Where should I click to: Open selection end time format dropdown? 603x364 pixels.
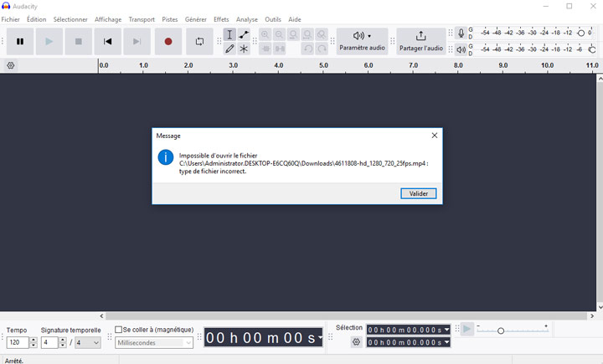pyautogui.click(x=446, y=341)
